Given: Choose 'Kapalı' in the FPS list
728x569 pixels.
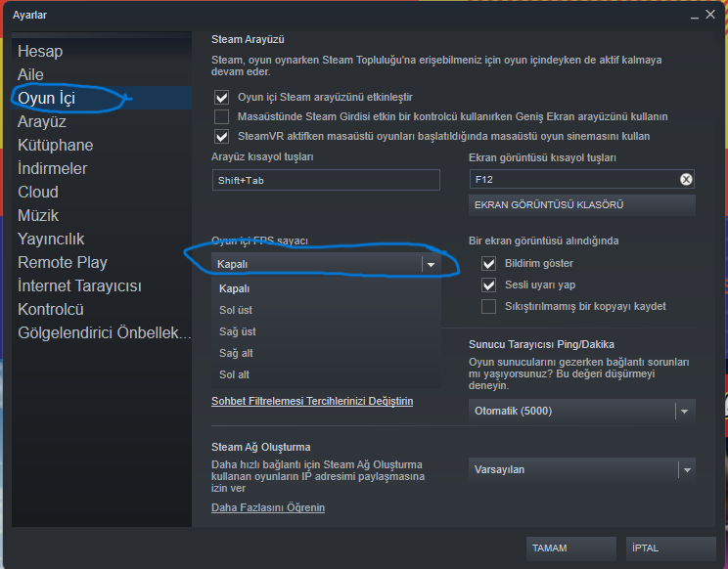Looking at the screenshot, I should tap(326, 289).
